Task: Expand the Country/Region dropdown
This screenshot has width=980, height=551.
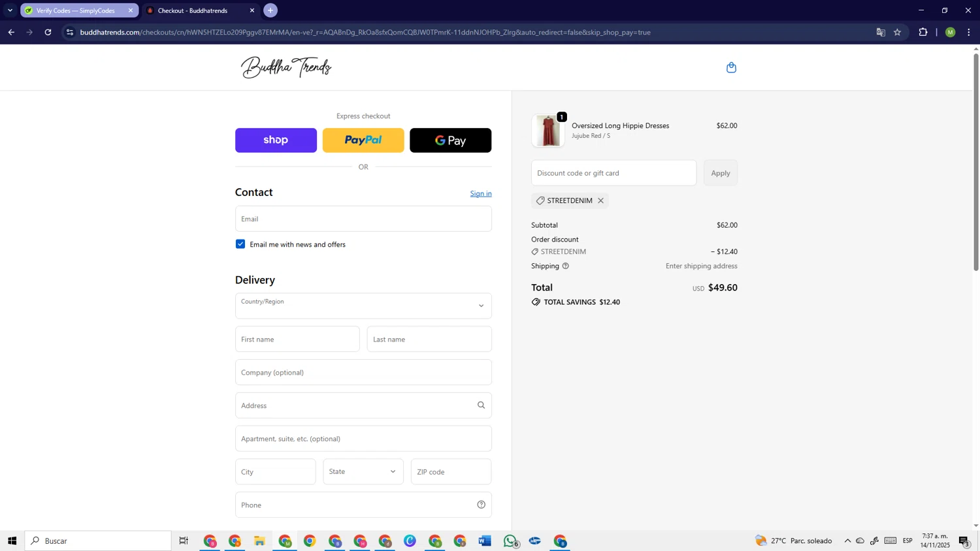Action: tap(363, 306)
